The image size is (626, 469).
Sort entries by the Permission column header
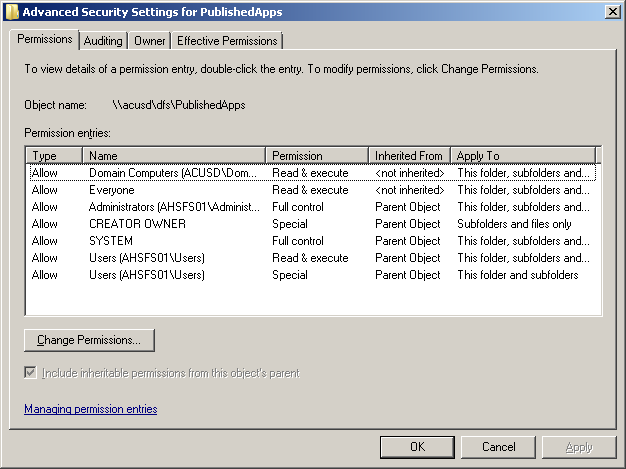(x=317, y=156)
